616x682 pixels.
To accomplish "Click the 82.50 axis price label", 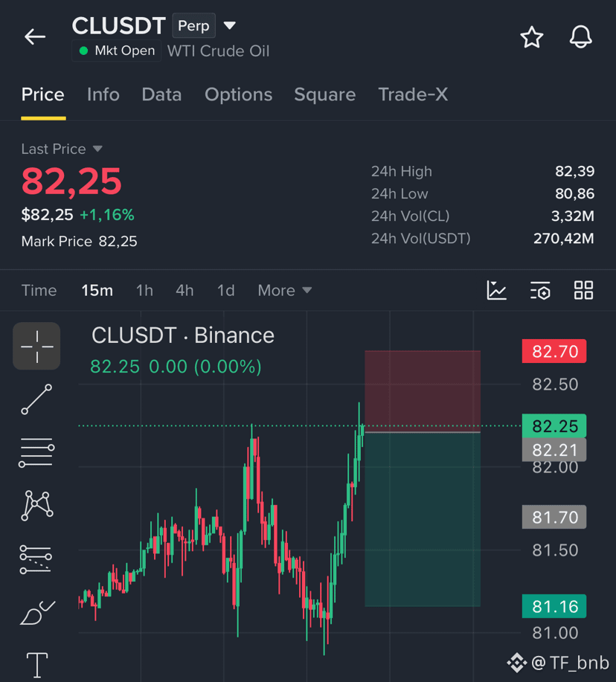I will pos(555,385).
